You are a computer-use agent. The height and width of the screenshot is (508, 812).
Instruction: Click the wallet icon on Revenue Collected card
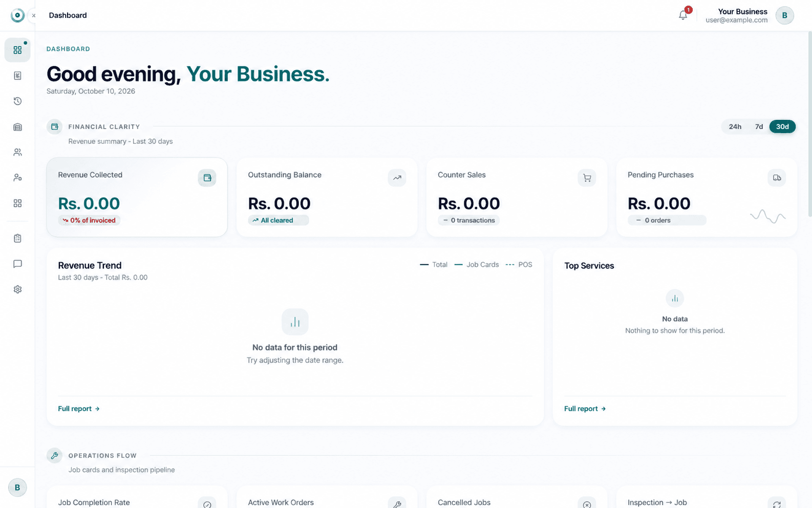point(207,178)
